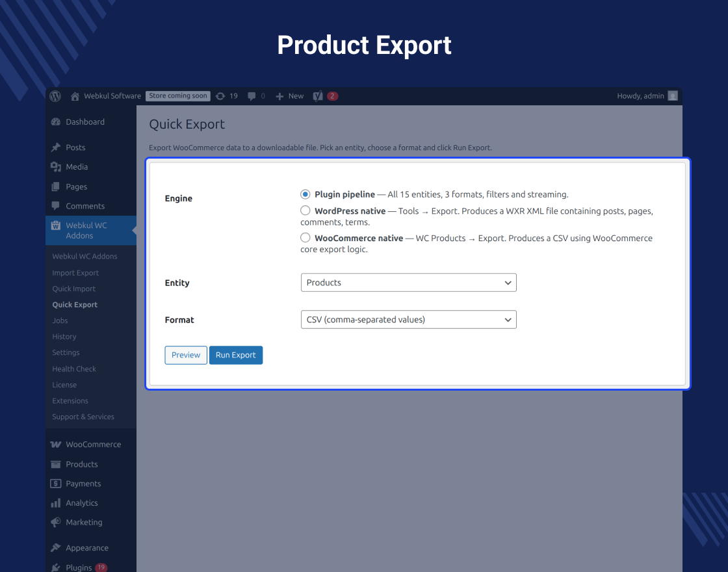Open the Extensions submenu item

click(70, 400)
